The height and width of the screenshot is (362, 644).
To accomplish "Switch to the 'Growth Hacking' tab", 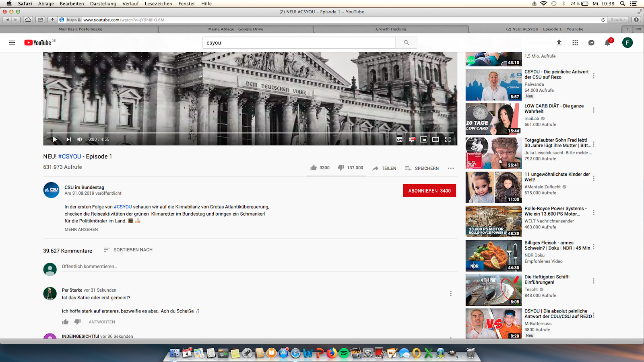I will click(x=391, y=29).
